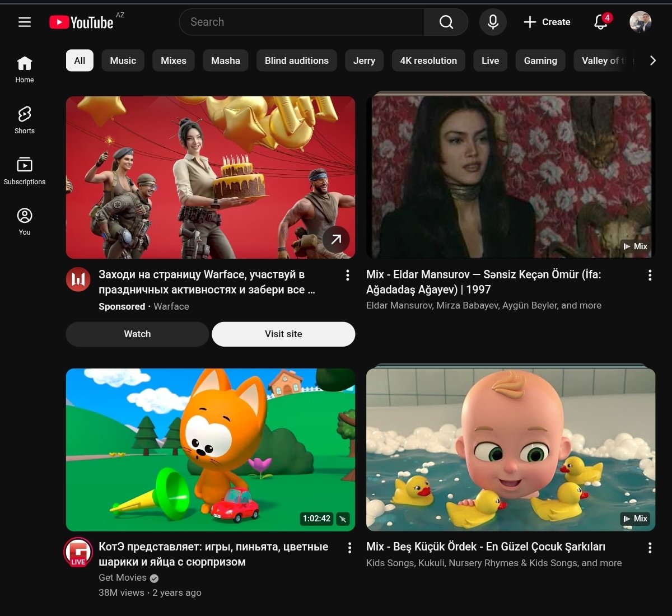Click the Warface channel avatar

pos(78,279)
